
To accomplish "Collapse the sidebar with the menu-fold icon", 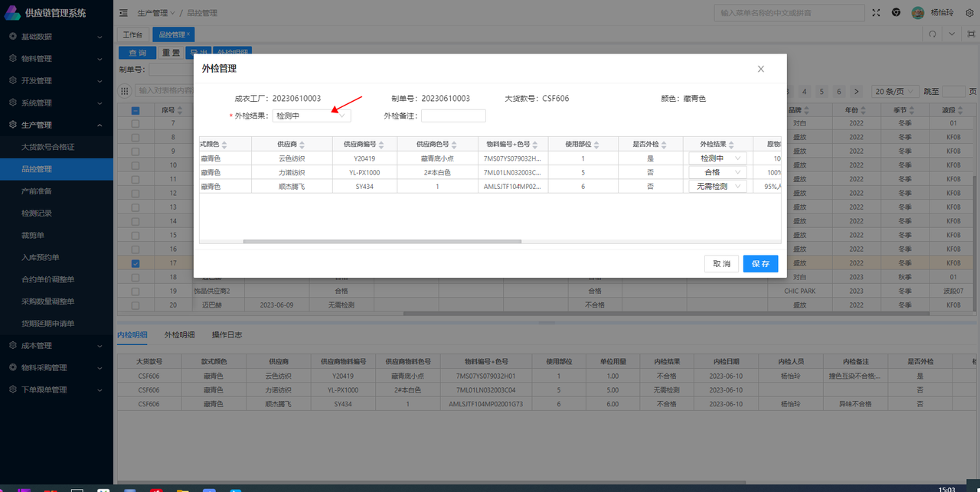I will pos(124,13).
